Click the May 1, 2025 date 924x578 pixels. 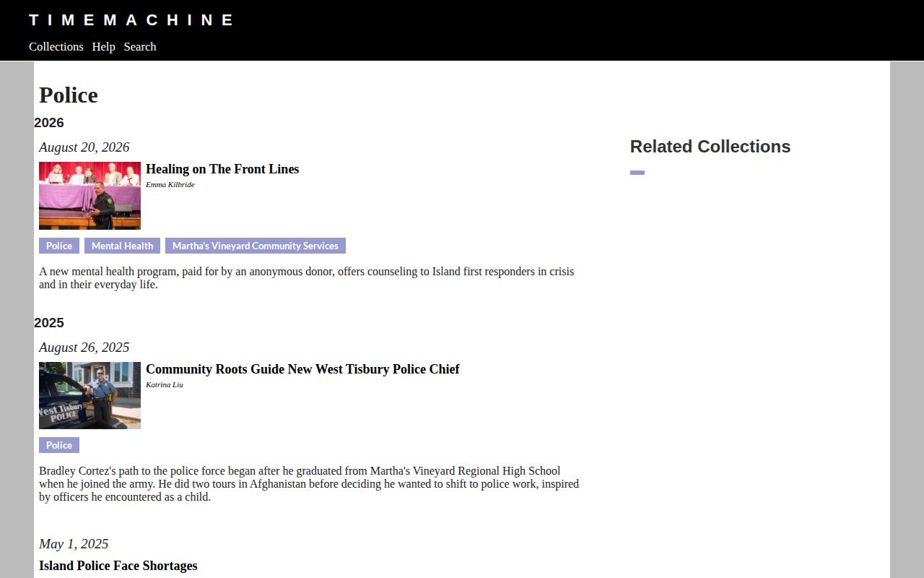[74, 544]
